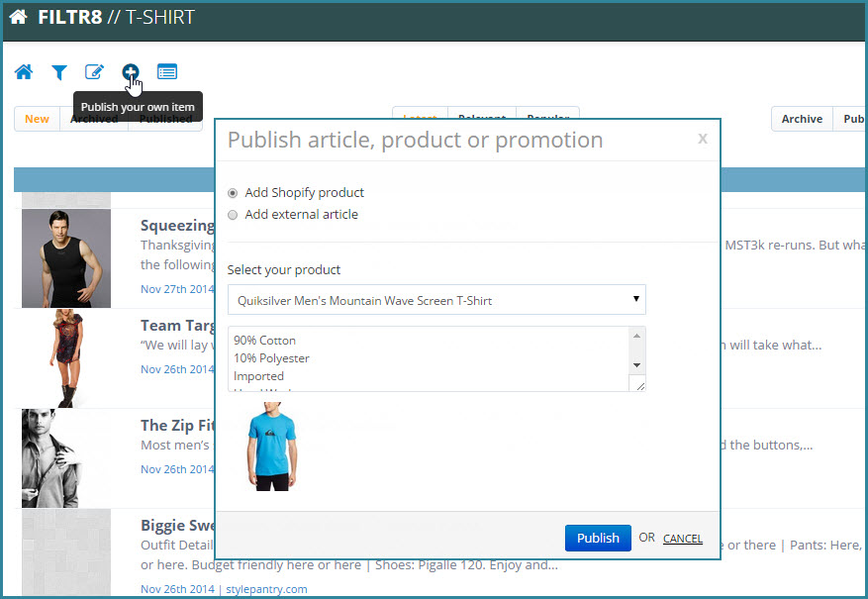Viewport: 868px width, 599px height.
Task: Open The Zip Fit article title
Action: pos(177,425)
